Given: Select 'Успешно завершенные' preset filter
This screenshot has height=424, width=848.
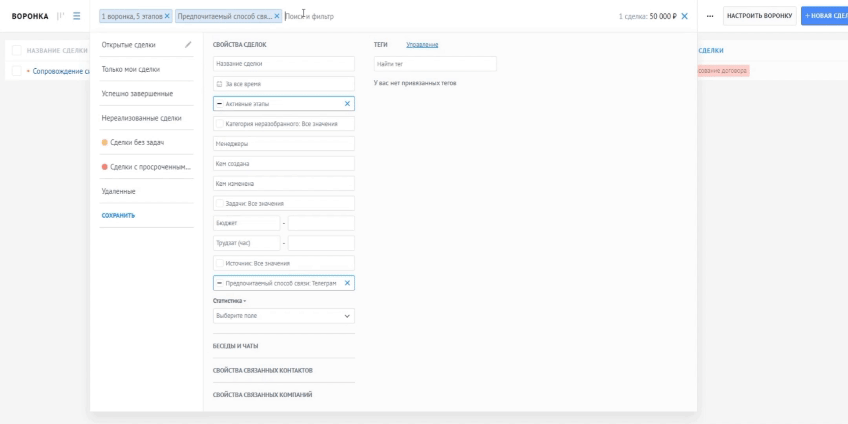Looking at the screenshot, I should click(x=137, y=94).
